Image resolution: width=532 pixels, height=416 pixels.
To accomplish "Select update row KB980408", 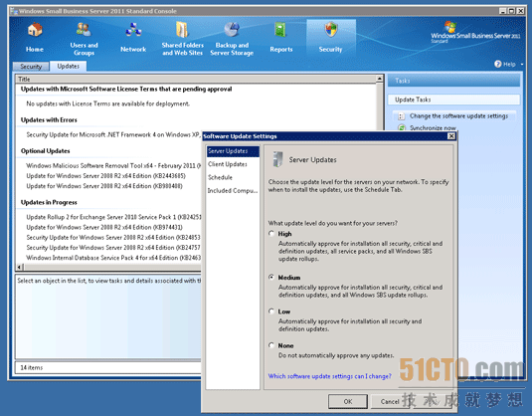I will pyautogui.click(x=104, y=186).
